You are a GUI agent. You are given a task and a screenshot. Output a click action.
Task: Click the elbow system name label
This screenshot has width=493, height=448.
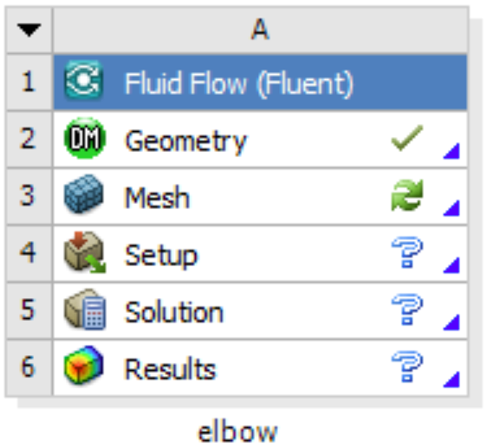coord(238,433)
